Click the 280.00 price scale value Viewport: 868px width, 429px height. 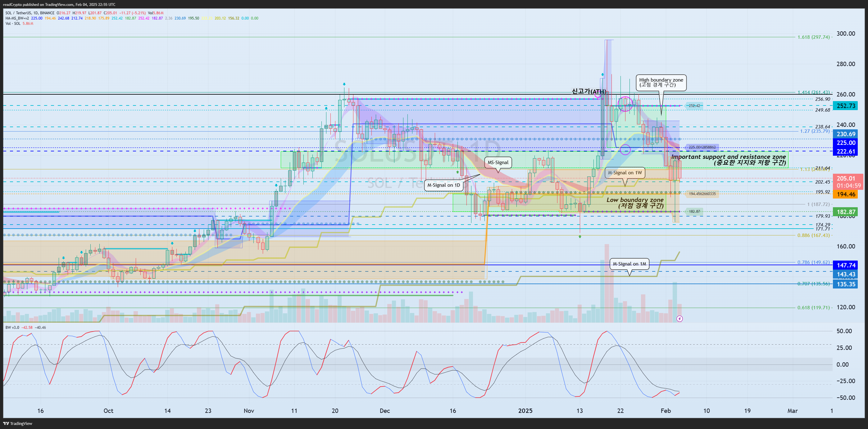tap(846, 64)
